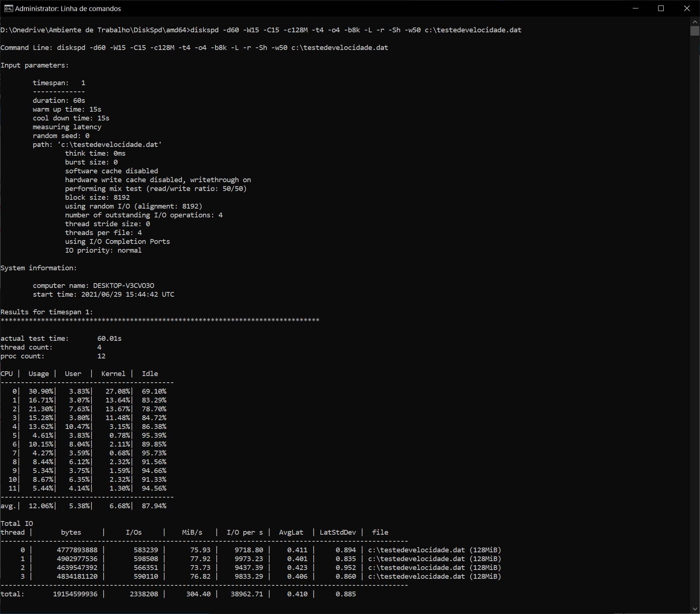Click the window title 'Administrator: Linha de comandos'

click(68, 8)
